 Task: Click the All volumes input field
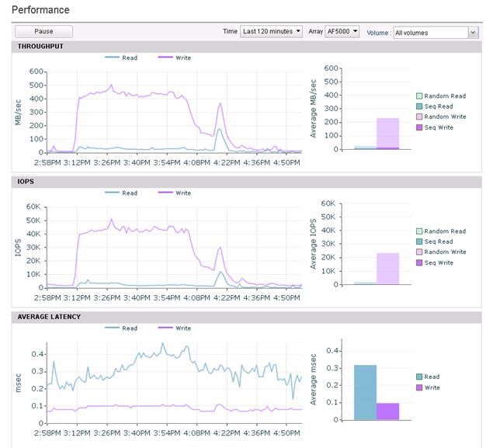click(x=431, y=33)
